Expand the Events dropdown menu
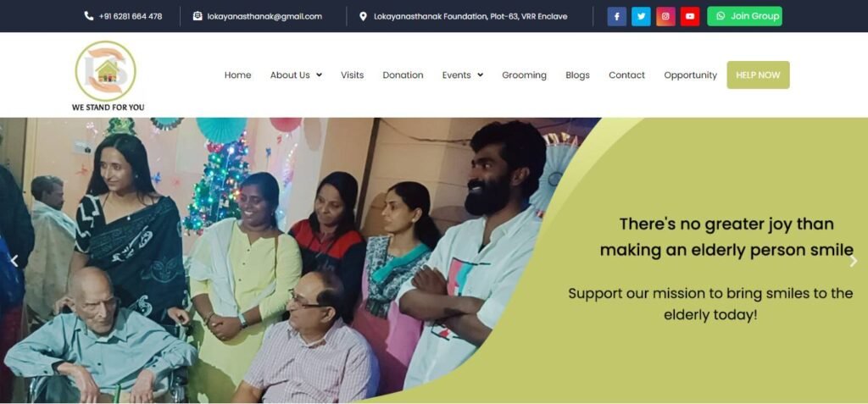The height and width of the screenshot is (404, 868). click(462, 75)
